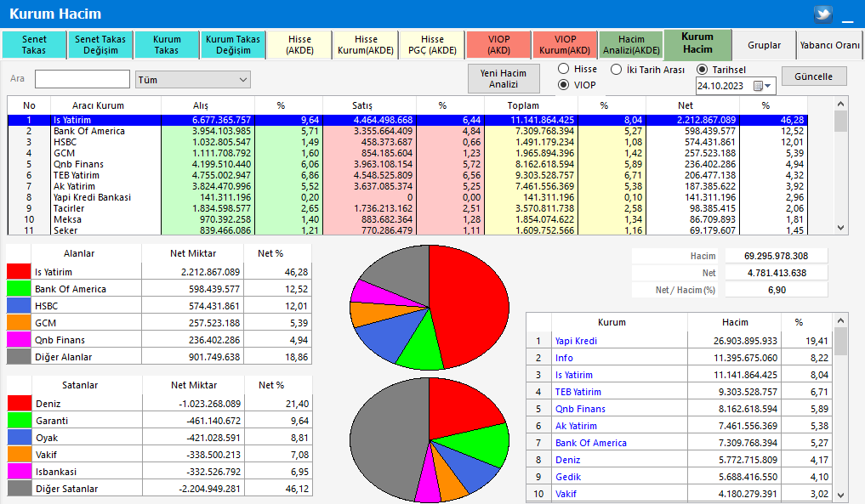Select the TEB Yatirim row in main table

407,175
